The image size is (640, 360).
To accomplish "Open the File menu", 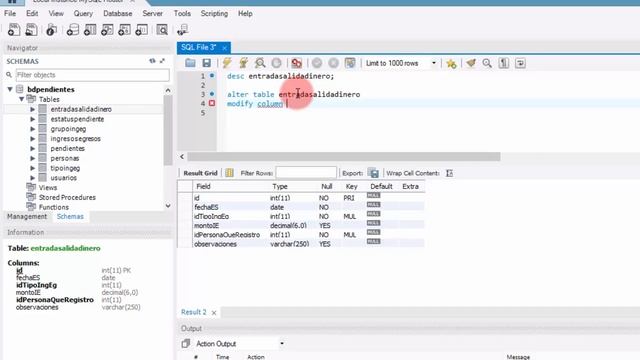I will pyautogui.click(x=10, y=13).
